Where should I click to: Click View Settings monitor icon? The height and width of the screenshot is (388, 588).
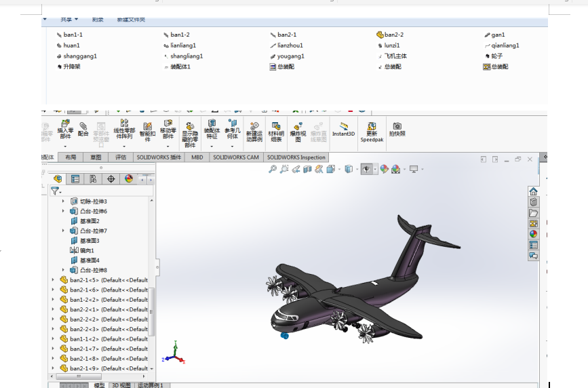click(414, 169)
